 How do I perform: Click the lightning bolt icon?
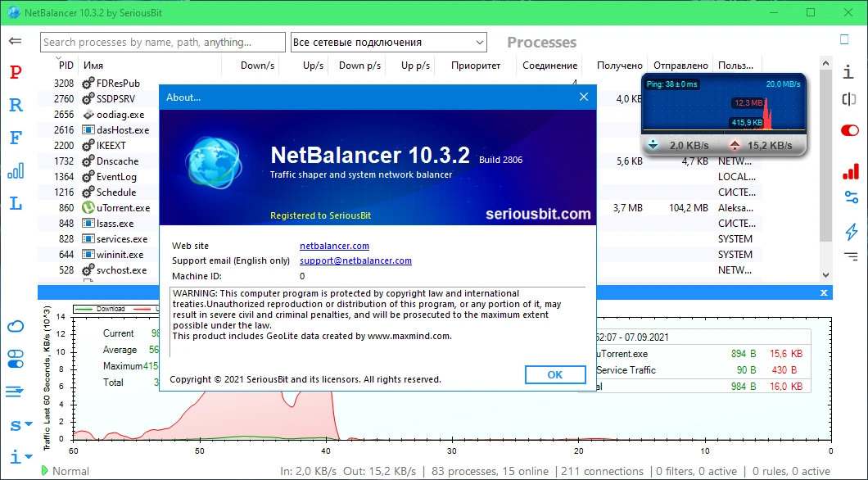pos(852,231)
